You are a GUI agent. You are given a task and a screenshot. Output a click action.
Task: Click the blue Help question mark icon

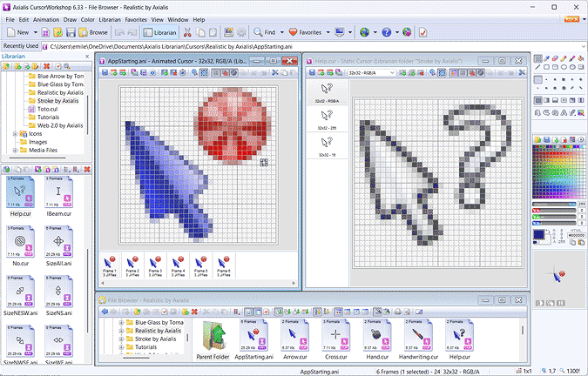pos(386,32)
